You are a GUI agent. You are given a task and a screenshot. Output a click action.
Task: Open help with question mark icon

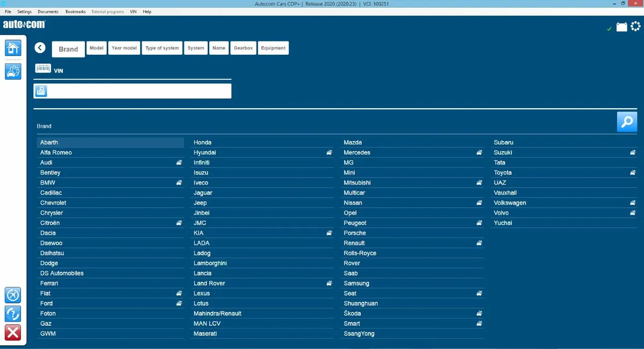coord(13,314)
